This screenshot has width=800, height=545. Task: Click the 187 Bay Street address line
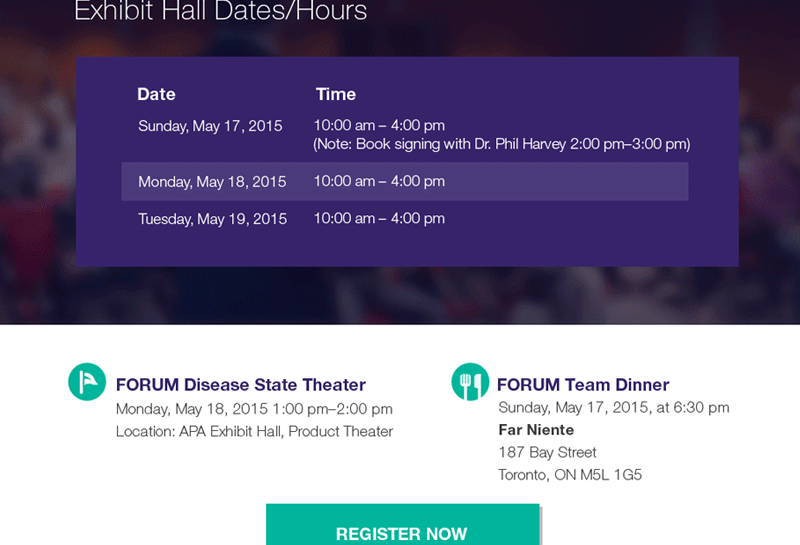(547, 452)
